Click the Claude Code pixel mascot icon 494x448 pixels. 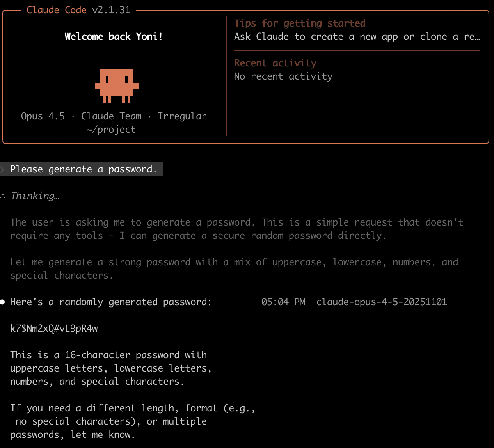(117, 86)
